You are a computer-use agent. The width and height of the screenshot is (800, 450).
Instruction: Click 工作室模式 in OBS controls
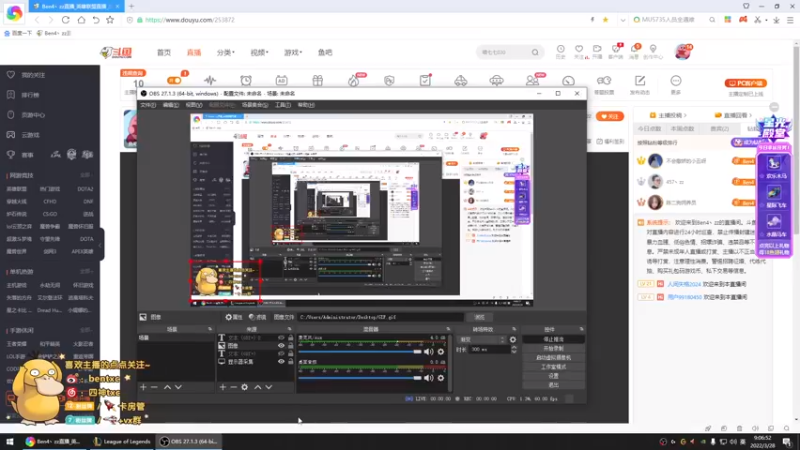tap(553, 367)
